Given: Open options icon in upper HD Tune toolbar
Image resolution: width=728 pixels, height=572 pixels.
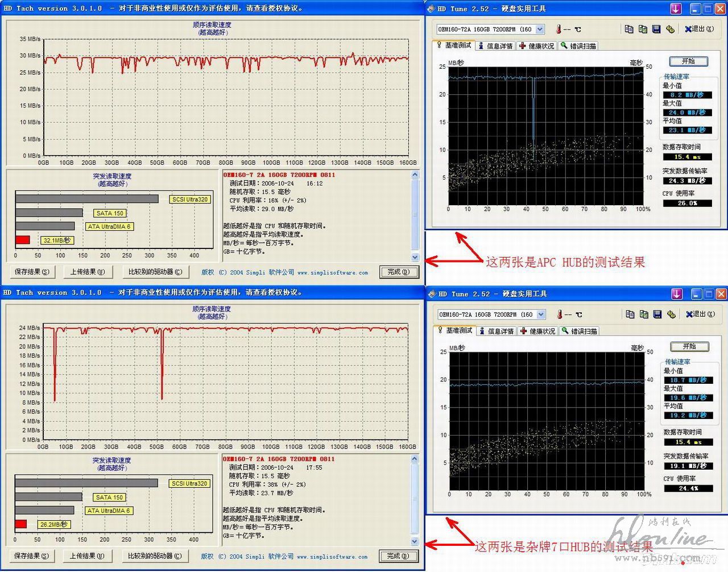Looking at the screenshot, I should point(670,29).
